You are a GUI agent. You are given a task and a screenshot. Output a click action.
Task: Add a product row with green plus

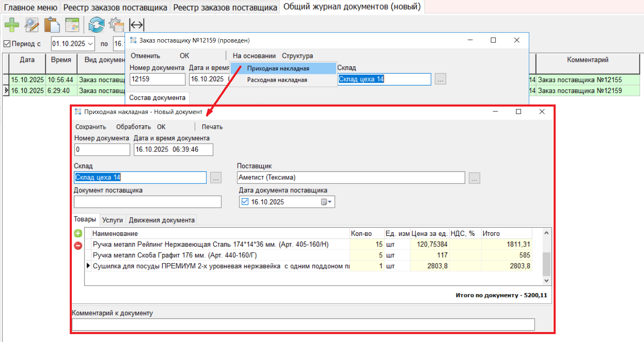point(78,233)
